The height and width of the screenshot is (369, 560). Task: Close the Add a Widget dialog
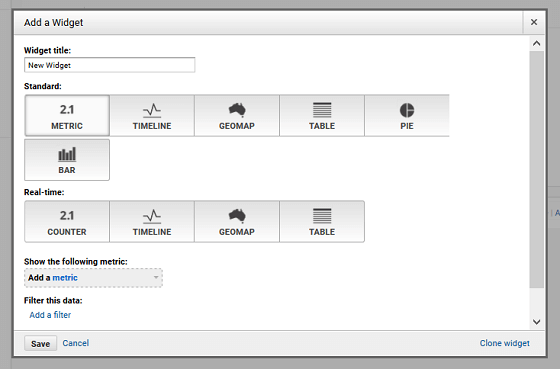(x=534, y=22)
